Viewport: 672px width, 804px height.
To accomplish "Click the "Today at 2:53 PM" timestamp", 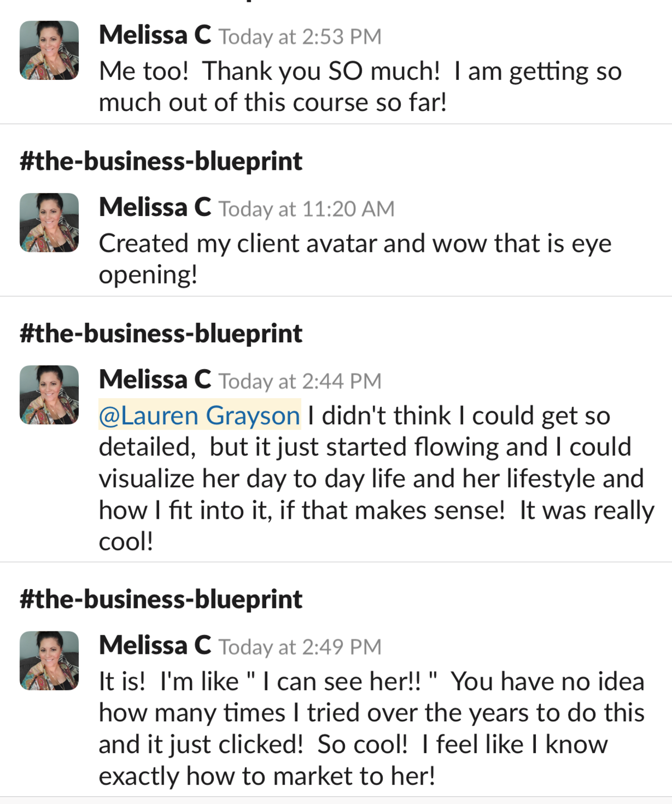I will pos(300,37).
